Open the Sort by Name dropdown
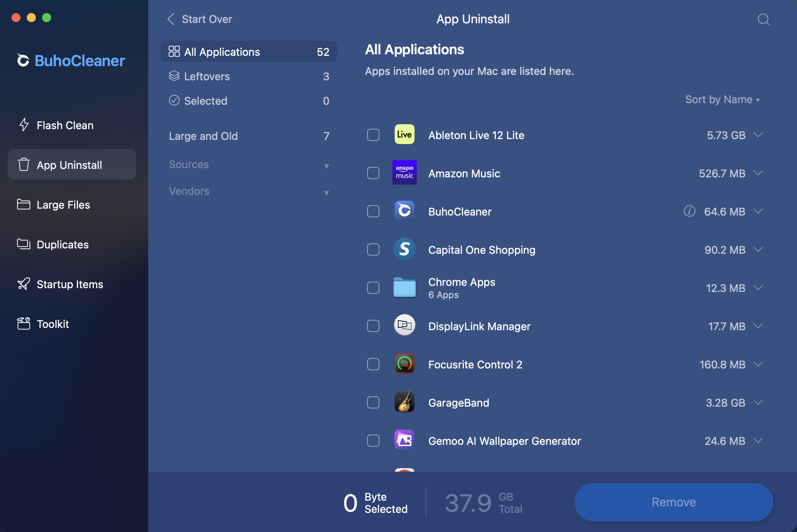 [x=722, y=99]
